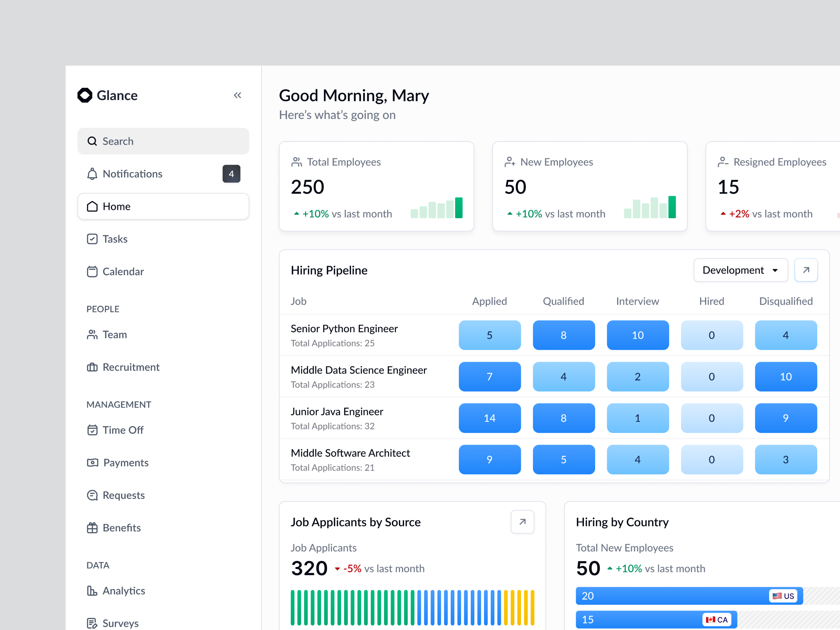Click the Calendar icon in sidebar

(92, 272)
